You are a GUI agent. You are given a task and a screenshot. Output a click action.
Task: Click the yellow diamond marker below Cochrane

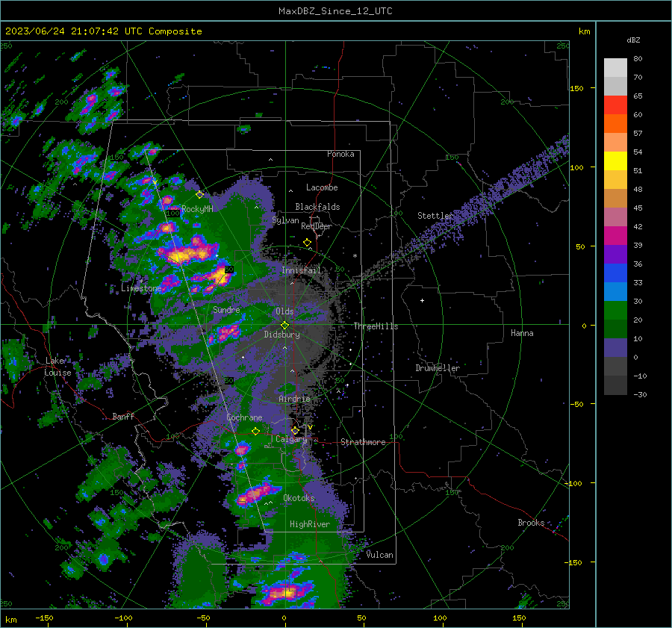tap(256, 432)
